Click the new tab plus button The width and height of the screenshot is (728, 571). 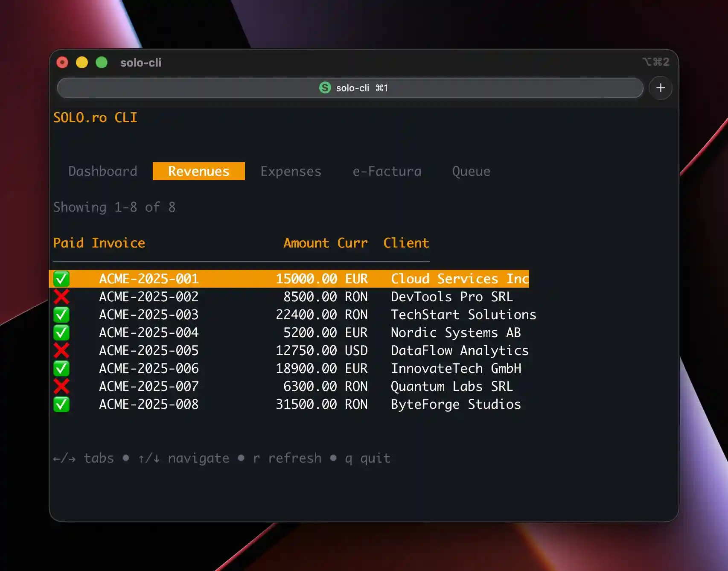click(660, 88)
